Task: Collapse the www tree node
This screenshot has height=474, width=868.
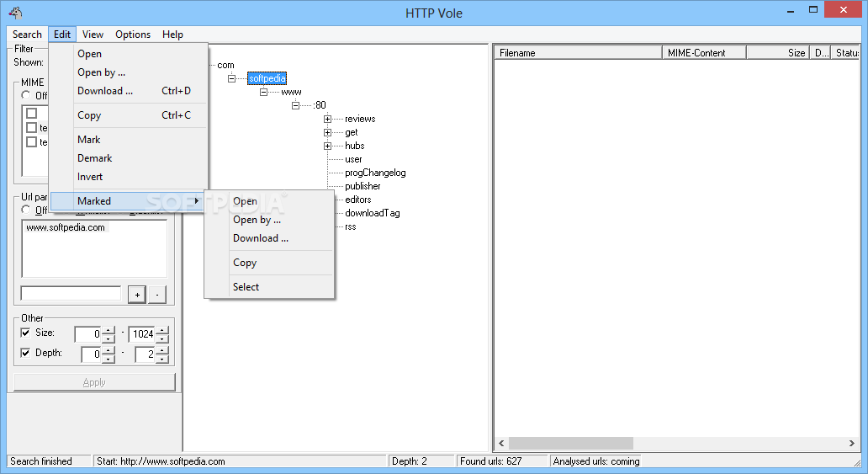Action: [x=263, y=92]
